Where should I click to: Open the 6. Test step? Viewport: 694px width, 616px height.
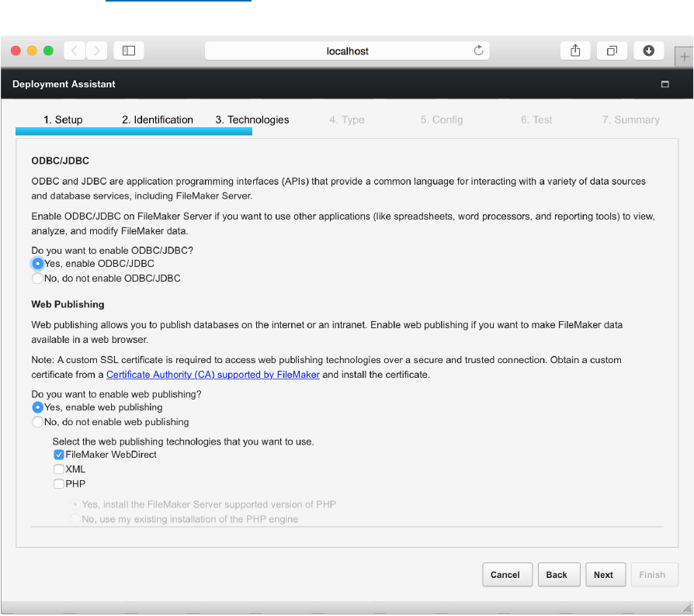coord(536,119)
